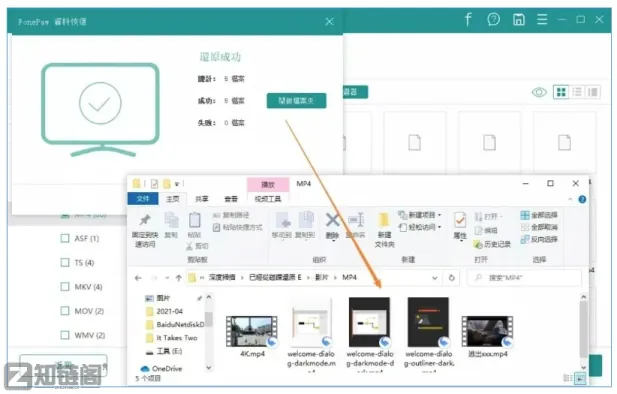Open the 文件 tab in Explorer ribbon
This screenshot has width=617, height=394.
[x=143, y=199]
